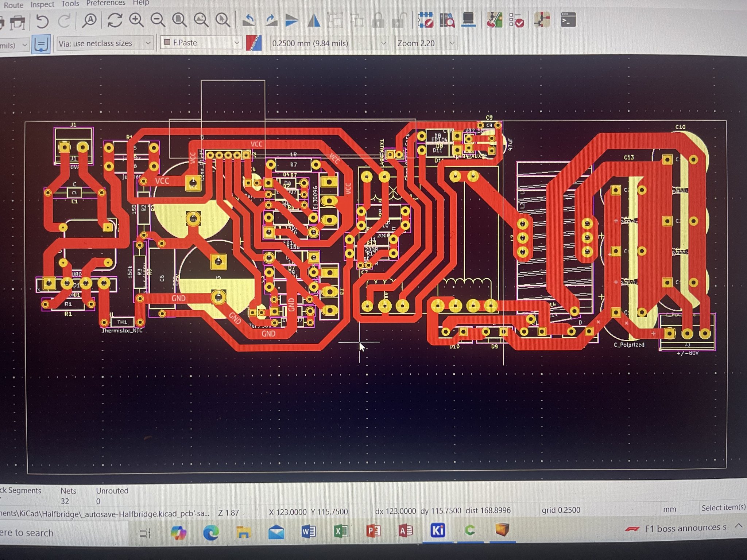Activate Zoom to Selection tool

pos(222,20)
